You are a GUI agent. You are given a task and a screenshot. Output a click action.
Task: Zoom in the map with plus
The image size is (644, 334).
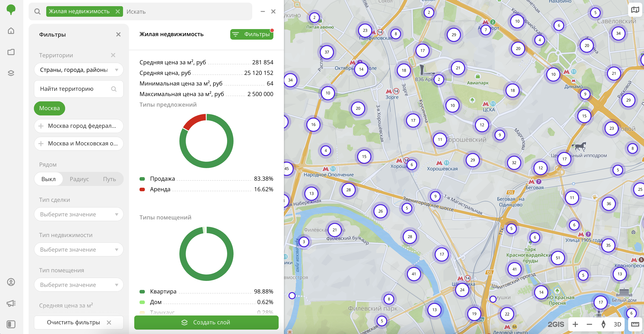[575, 325]
